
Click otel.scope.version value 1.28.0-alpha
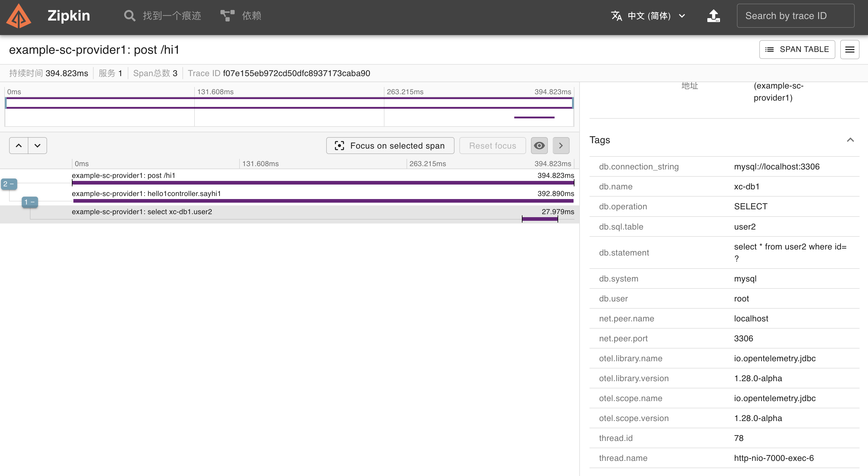coord(758,418)
